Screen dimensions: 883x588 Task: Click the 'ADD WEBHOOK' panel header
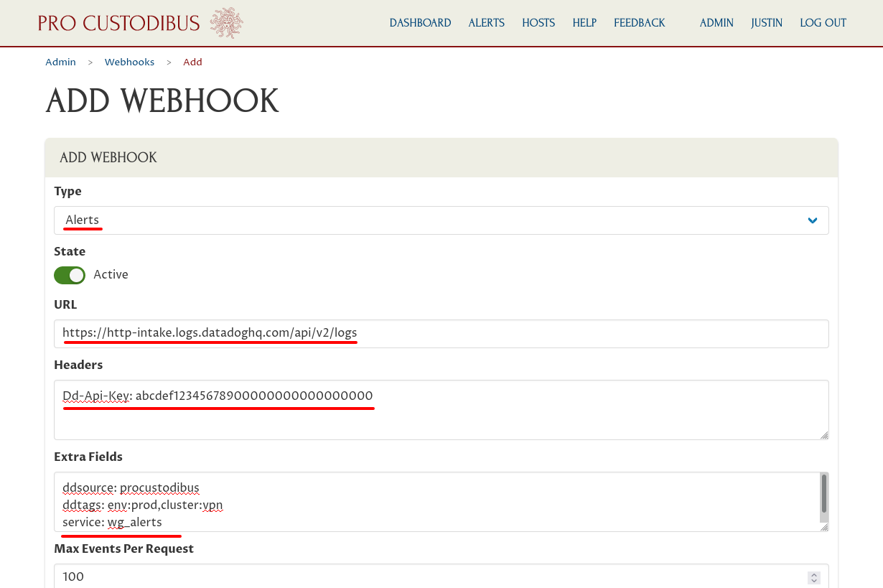pyautogui.click(x=441, y=158)
